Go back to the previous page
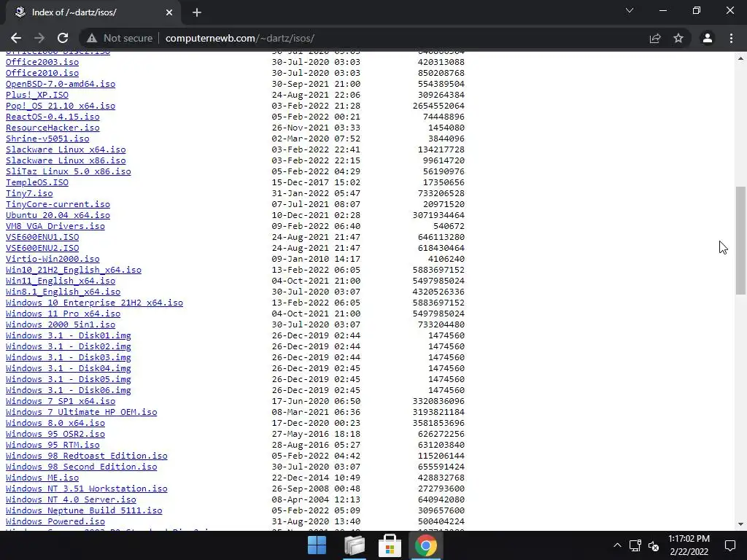 click(x=16, y=38)
